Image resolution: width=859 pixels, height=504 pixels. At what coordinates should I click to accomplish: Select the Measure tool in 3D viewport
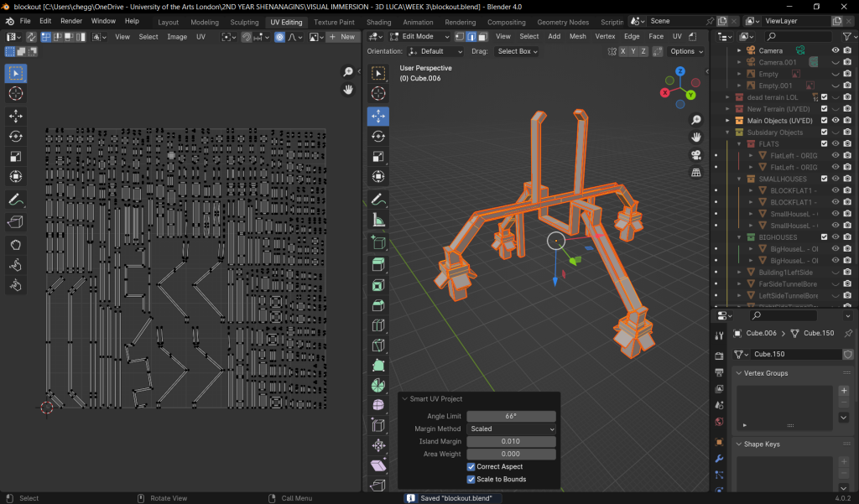pyautogui.click(x=378, y=221)
